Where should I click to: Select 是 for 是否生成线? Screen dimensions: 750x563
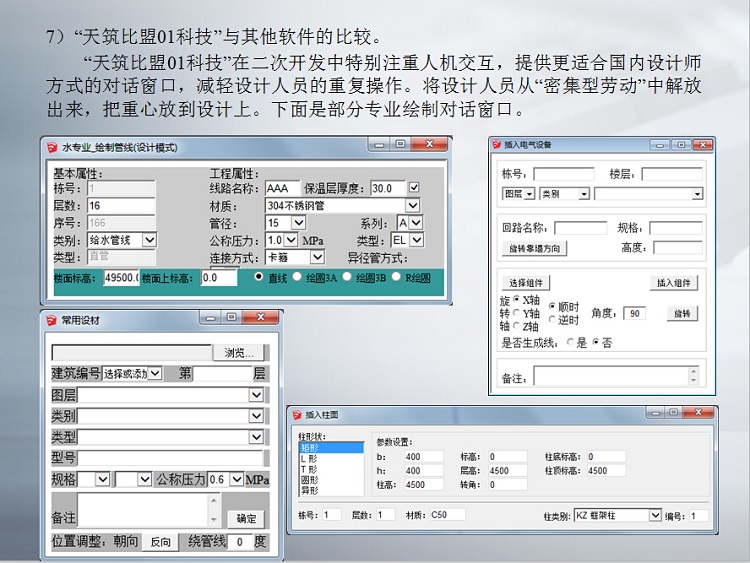[570, 342]
